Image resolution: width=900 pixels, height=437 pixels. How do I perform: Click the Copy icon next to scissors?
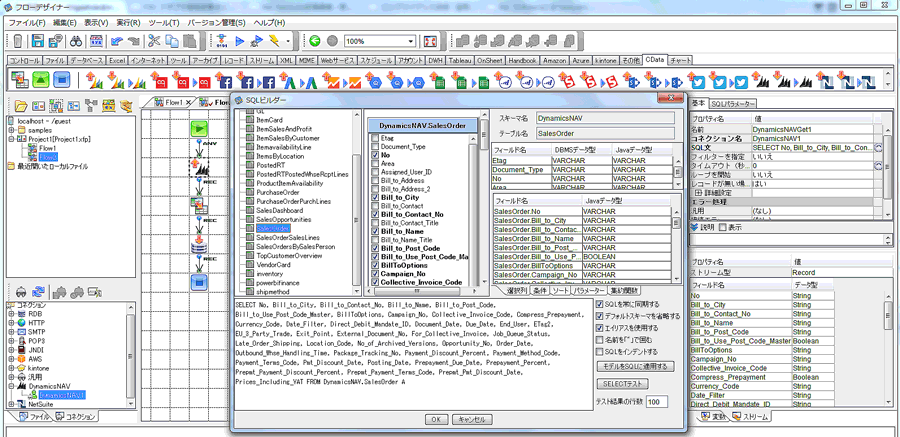[x=172, y=41]
